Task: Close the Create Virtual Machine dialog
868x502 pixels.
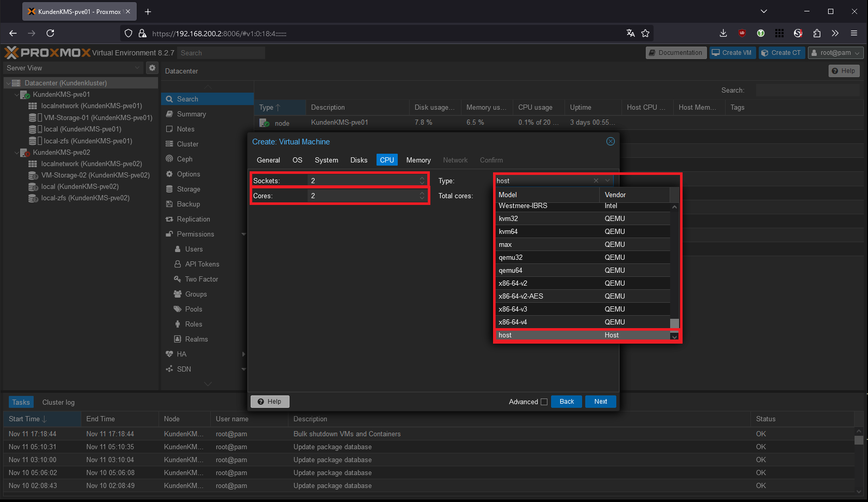Action: (611, 141)
